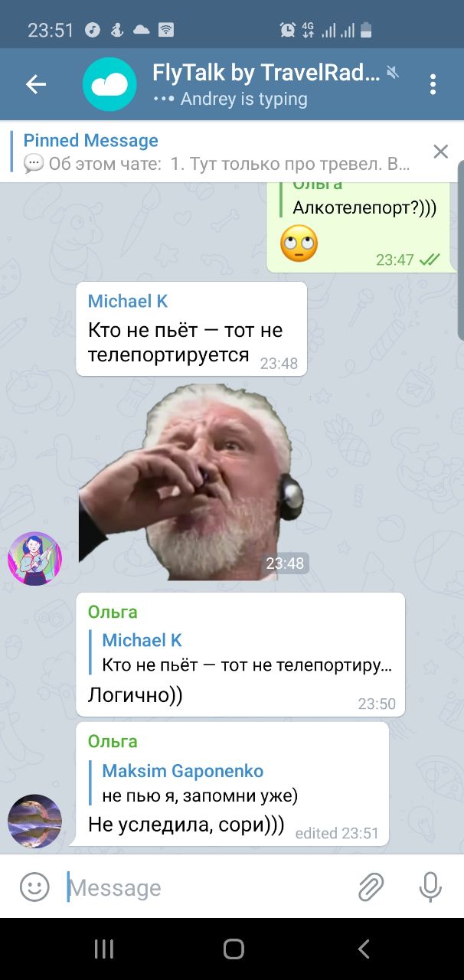Tap the FlyTalk cloud group avatar
This screenshot has height=980, width=464.
click(109, 84)
